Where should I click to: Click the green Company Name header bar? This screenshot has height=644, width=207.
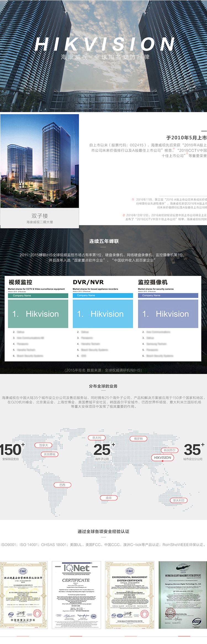38,296
